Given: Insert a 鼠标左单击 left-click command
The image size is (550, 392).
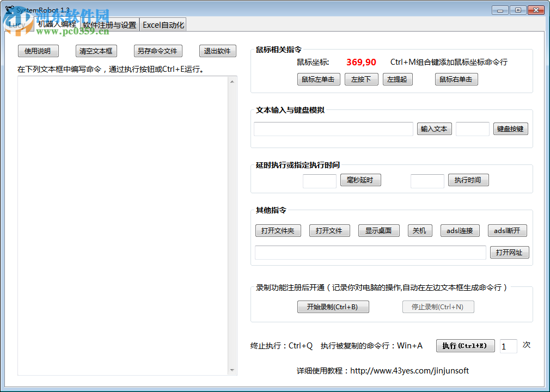Looking at the screenshot, I should 319,79.
